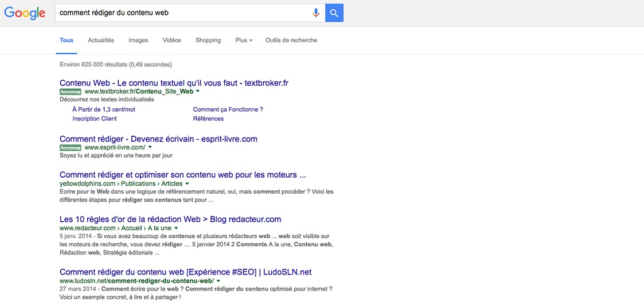Click the www.textbroker.fr/Contenu_Site_Web URL text
644x306 pixels.
coord(139,92)
